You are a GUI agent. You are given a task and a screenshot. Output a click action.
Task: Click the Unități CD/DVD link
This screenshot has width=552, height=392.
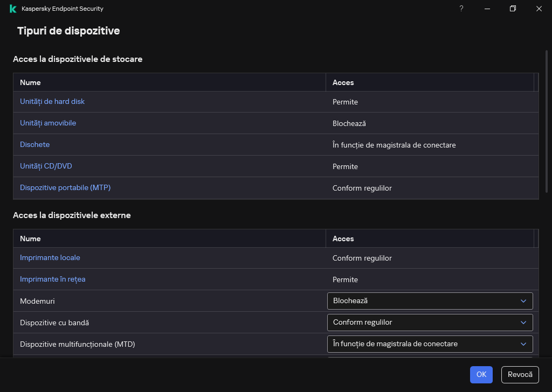click(x=46, y=166)
